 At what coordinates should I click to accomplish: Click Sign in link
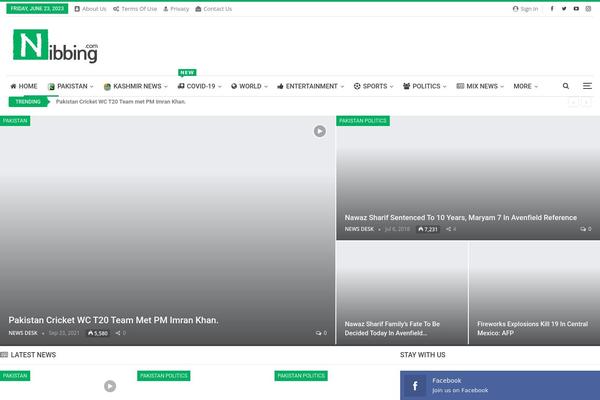(x=525, y=9)
